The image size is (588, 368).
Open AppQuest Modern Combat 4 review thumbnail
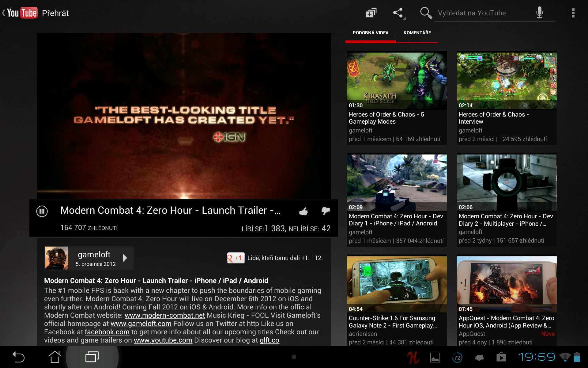point(507,284)
